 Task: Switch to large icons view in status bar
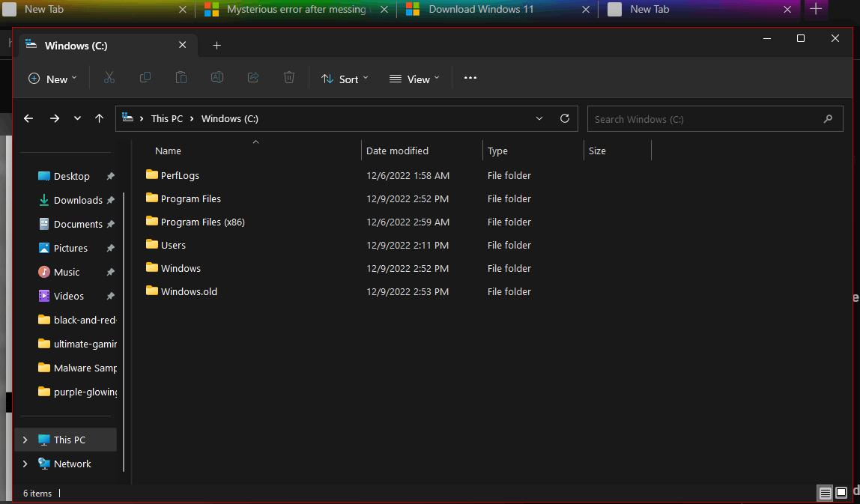[x=841, y=493]
